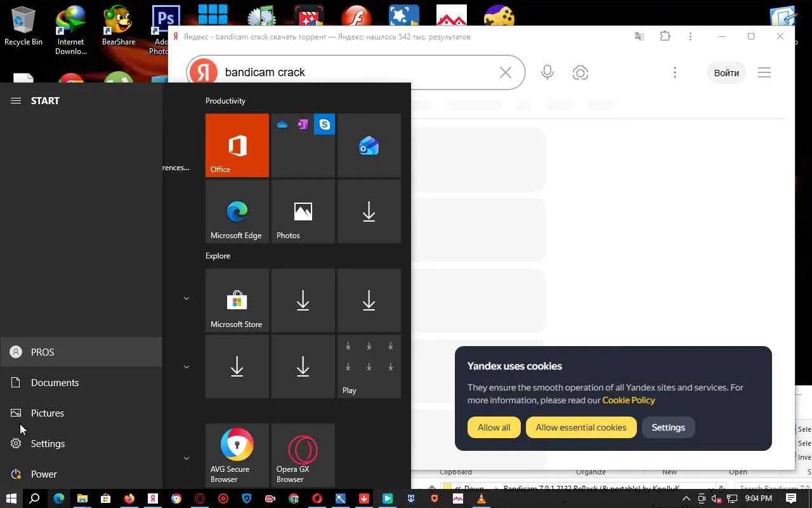
Task: Open the notification center icon
Action: click(x=791, y=498)
